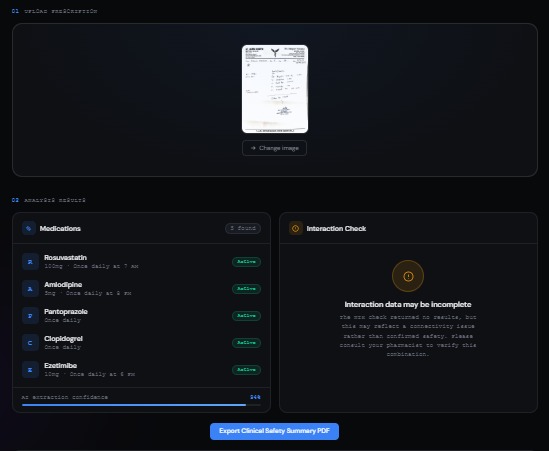Select the Pantoprazole medication name
This screenshot has height=451, width=549.
pyautogui.click(x=66, y=312)
